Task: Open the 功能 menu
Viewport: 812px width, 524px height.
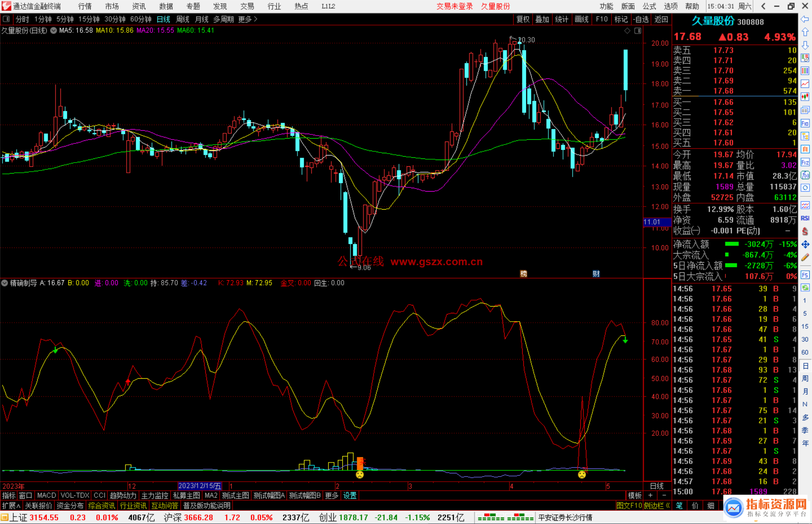Action: point(606,6)
